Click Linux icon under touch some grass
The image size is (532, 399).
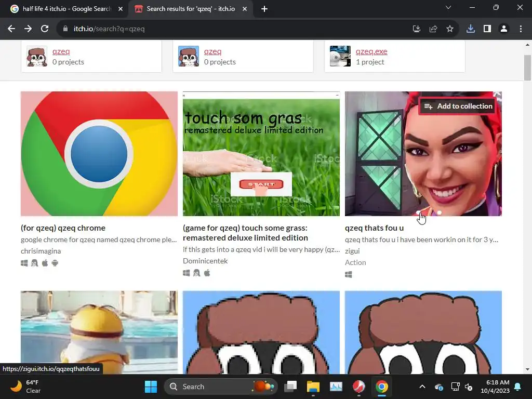pyautogui.click(x=197, y=273)
